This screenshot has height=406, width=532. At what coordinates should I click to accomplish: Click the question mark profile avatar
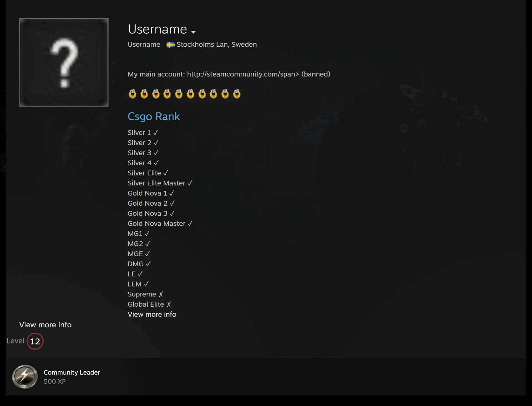64,63
